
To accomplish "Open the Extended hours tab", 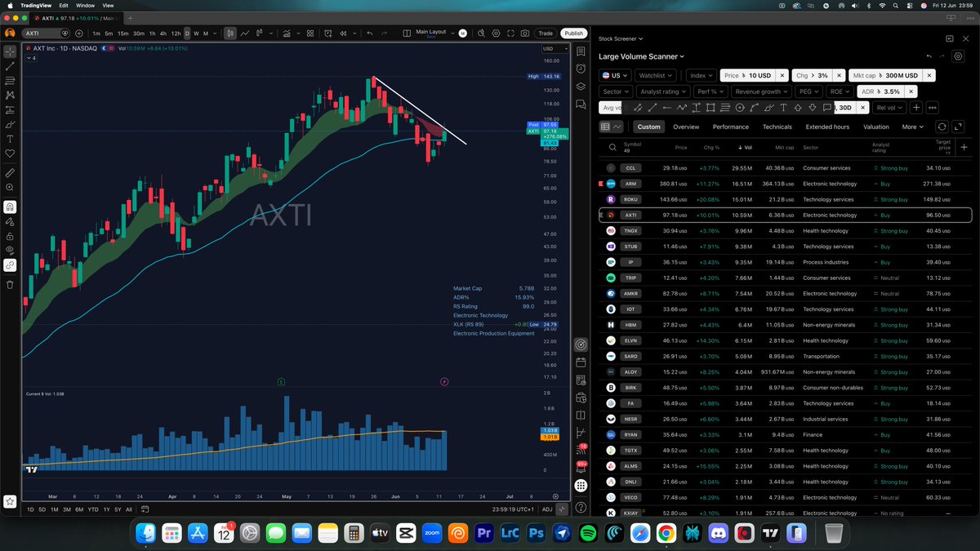I will (x=827, y=127).
